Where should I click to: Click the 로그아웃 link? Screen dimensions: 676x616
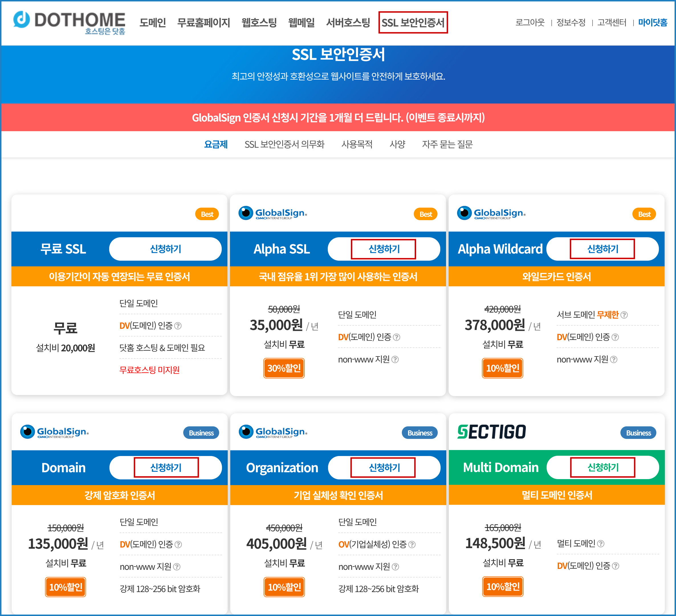pyautogui.click(x=530, y=23)
